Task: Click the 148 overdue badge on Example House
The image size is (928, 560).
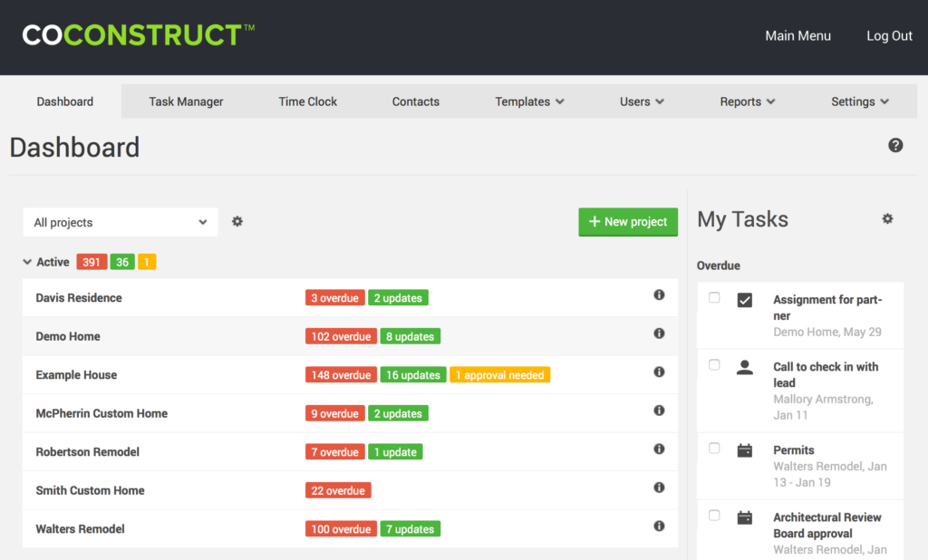Action: coord(341,374)
